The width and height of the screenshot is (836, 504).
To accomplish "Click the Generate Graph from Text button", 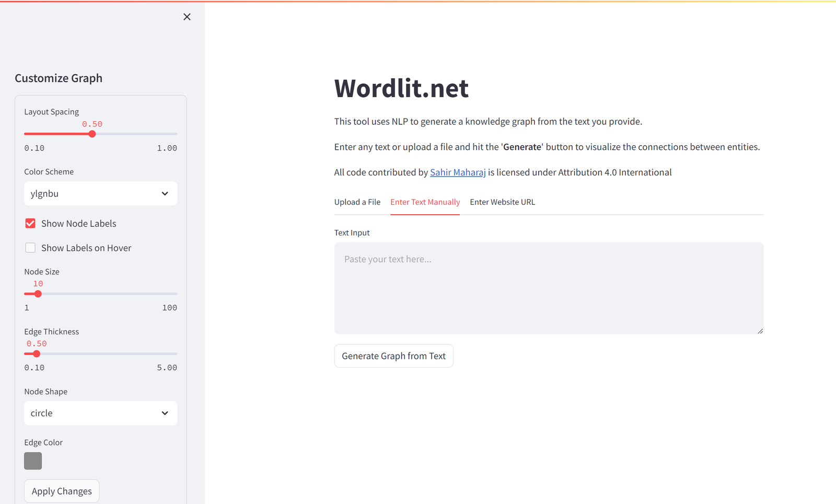I will click(394, 356).
